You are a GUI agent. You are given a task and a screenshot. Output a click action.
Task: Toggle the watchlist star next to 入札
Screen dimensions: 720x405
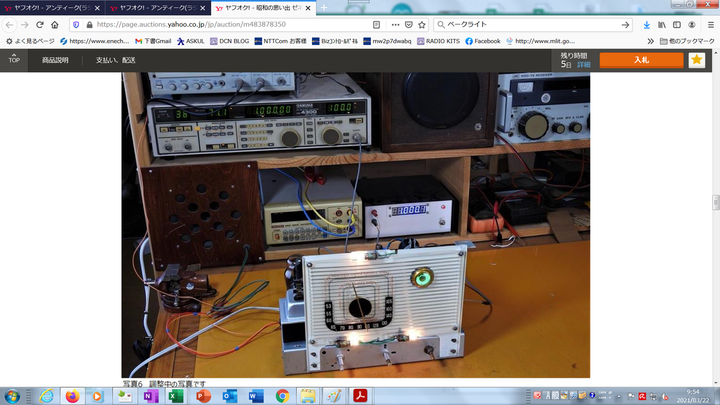[696, 60]
